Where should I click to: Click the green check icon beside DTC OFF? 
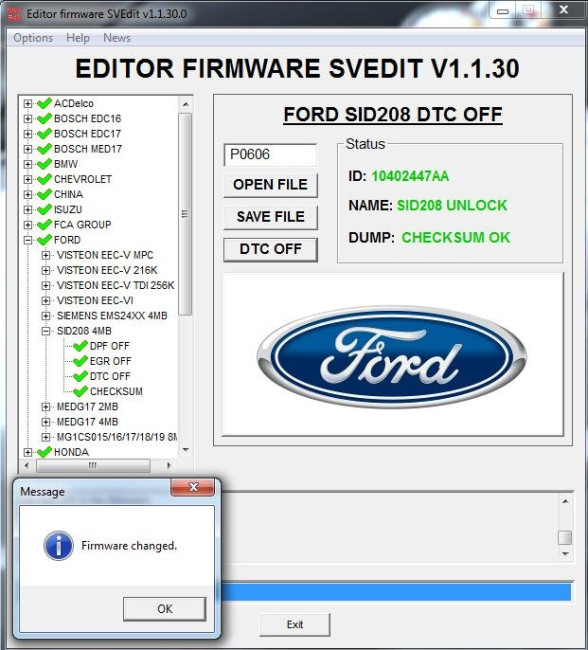pyautogui.click(x=80, y=376)
